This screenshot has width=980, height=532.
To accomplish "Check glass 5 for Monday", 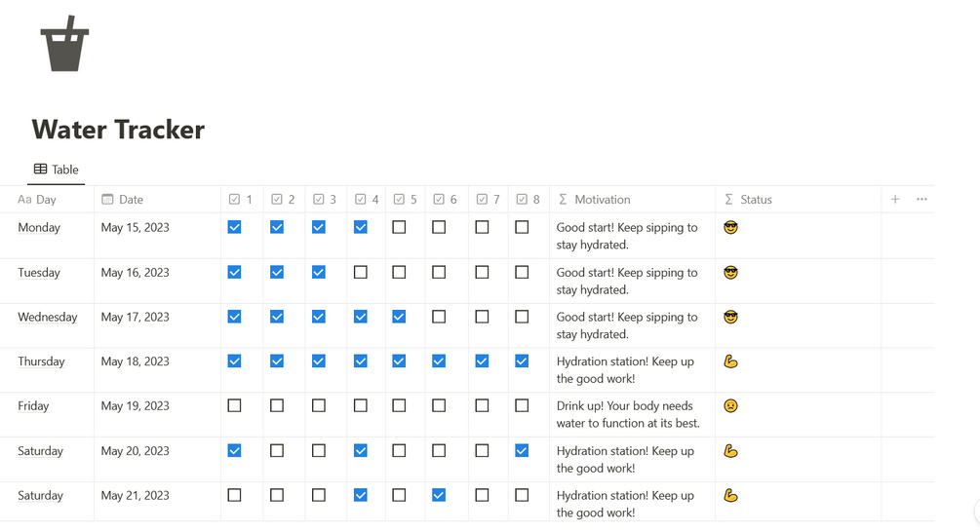I will coord(399,227).
